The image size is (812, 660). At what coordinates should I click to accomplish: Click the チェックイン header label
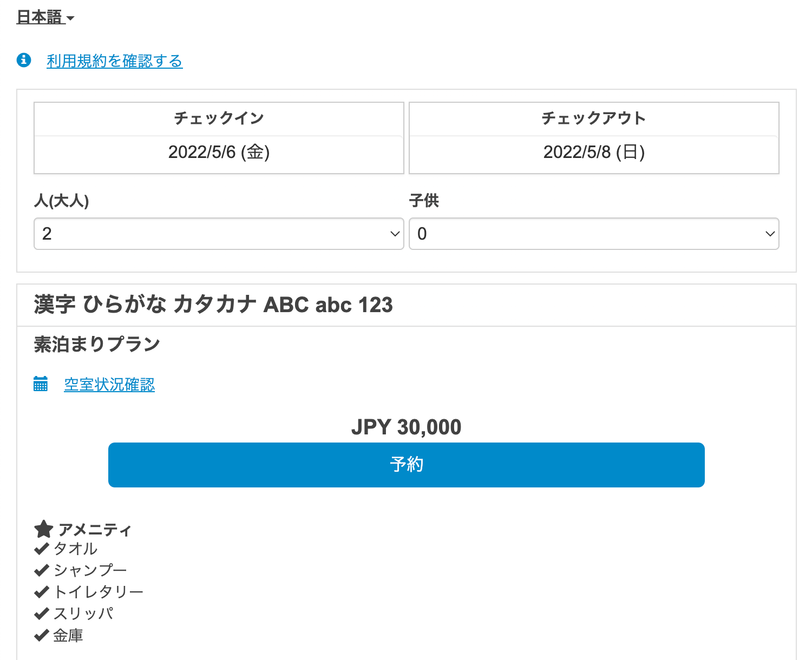click(x=219, y=118)
